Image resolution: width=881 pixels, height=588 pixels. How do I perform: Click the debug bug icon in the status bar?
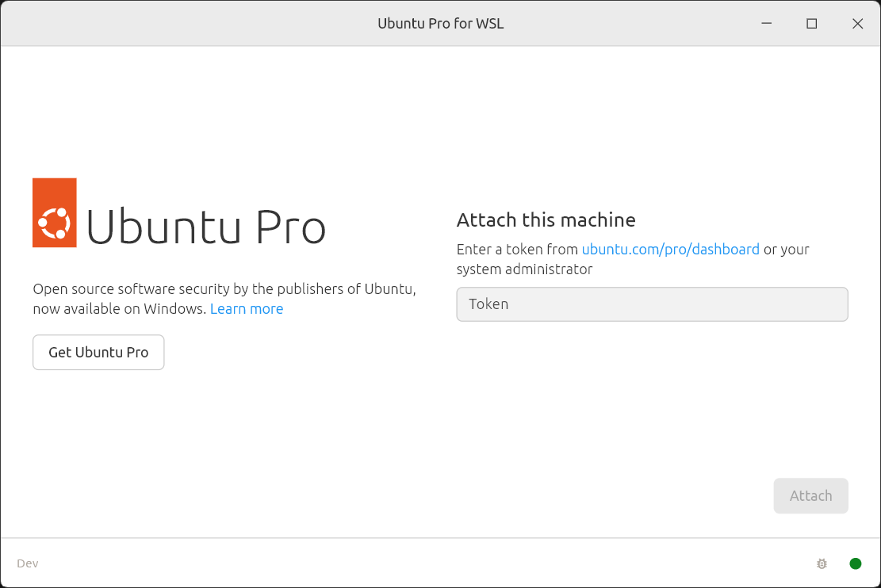click(x=822, y=563)
